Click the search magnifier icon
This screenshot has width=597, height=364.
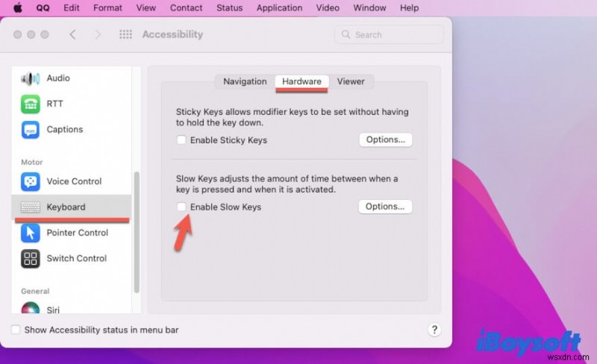pyautogui.click(x=346, y=34)
